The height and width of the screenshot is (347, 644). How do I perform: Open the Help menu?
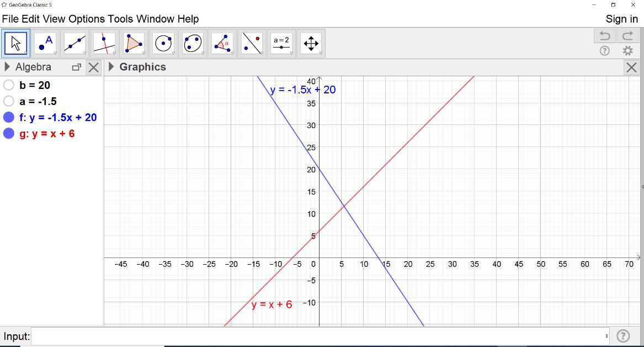click(x=188, y=19)
